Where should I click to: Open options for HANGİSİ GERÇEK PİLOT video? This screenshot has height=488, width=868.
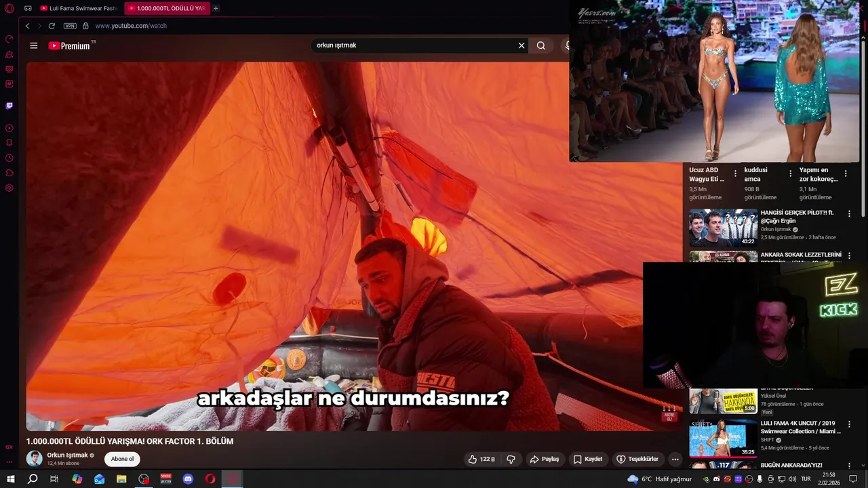[849, 213]
